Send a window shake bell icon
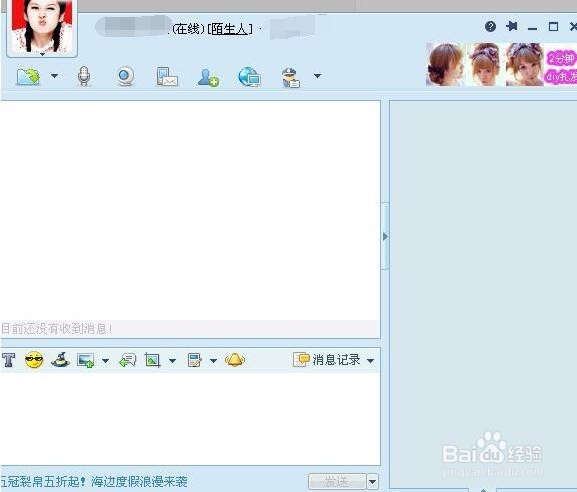The image size is (577, 492). click(x=235, y=360)
